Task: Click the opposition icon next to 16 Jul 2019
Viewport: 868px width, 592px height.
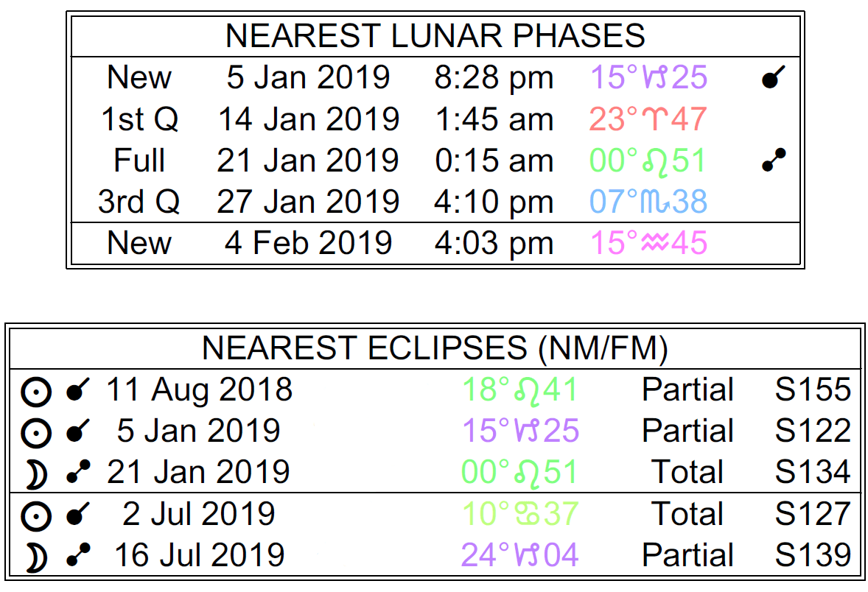Action: pos(77,556)
